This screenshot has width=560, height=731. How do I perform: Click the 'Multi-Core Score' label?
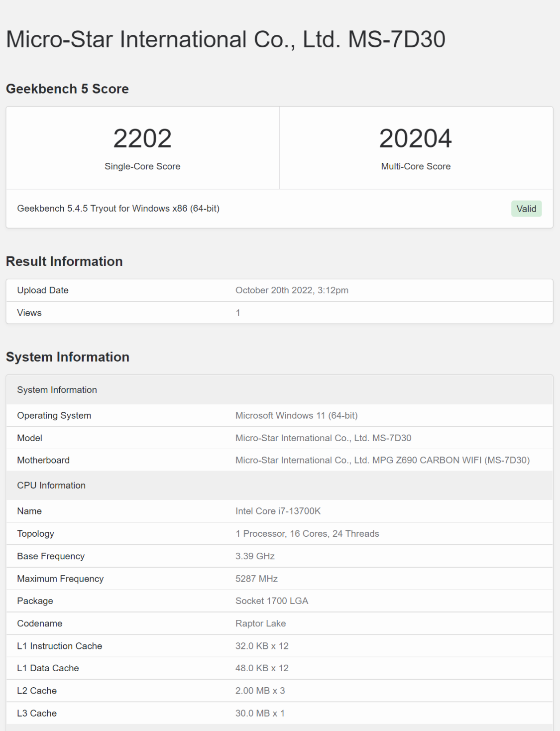click(416, 166)
